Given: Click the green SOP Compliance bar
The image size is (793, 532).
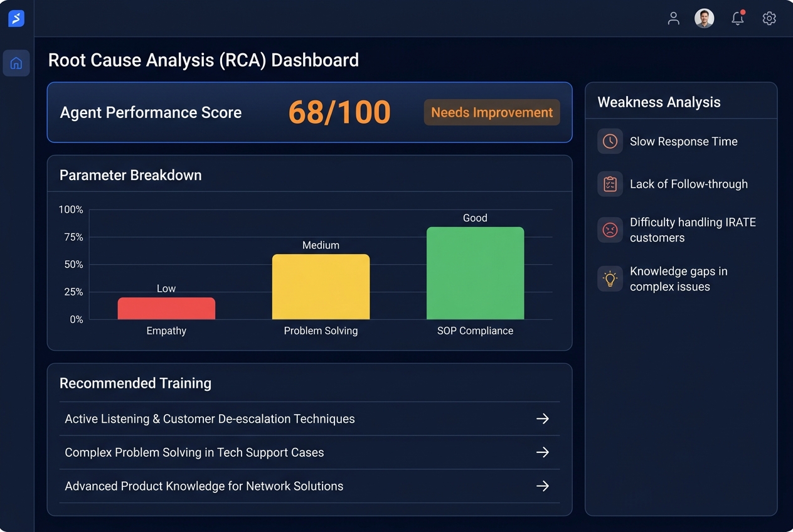Looking at the screenshot, I should pyautogui.click(x=475, y=274).
